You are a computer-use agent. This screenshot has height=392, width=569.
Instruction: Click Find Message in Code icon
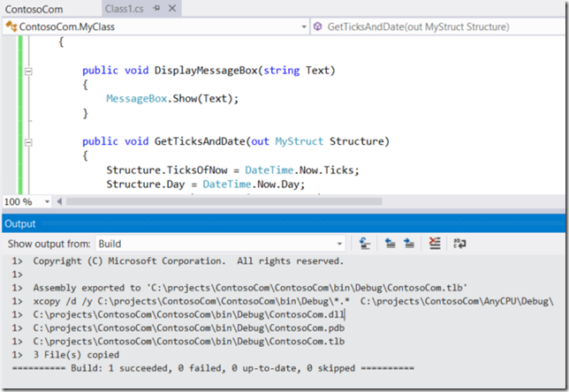366,244
